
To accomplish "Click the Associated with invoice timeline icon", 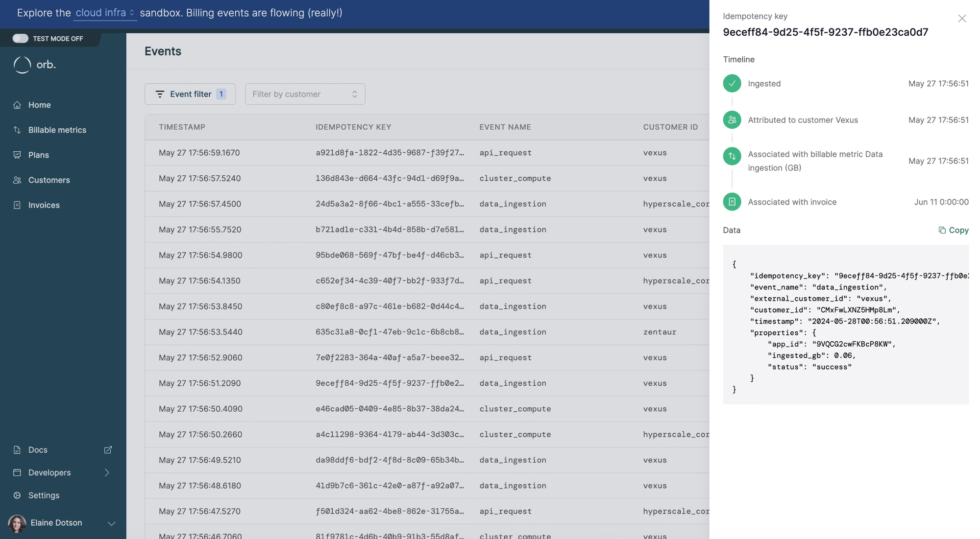I will point(732,202).
